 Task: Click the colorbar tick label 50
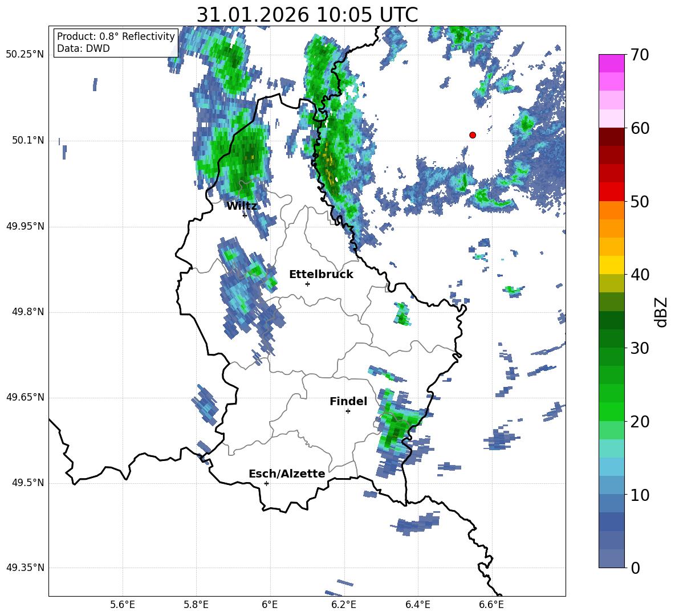pos(640,201)
